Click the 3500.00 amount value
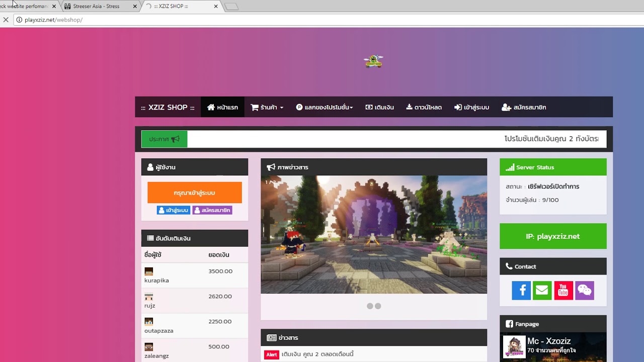Image resolution: width=644 pixels, height=362 pixels. [x=220, y=271]
